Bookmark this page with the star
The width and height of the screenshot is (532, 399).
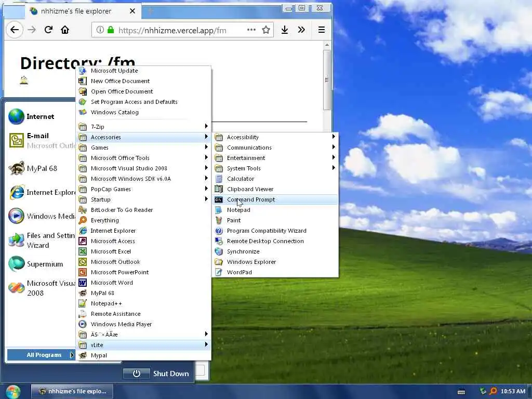266,30
